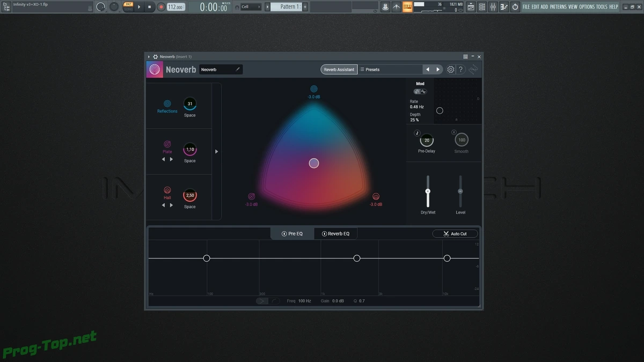Click the FL Studio play button

coord(139,7)
